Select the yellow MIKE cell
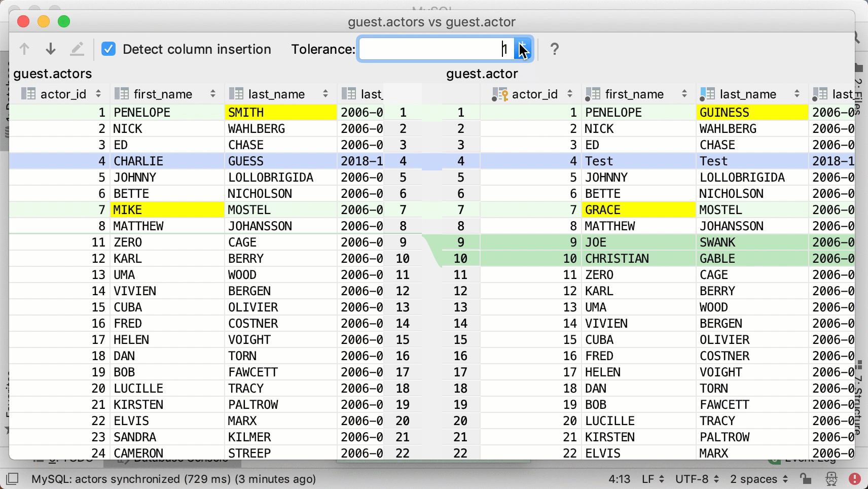The height and width of the screenshot is (489, 868). tap(167, 210)
